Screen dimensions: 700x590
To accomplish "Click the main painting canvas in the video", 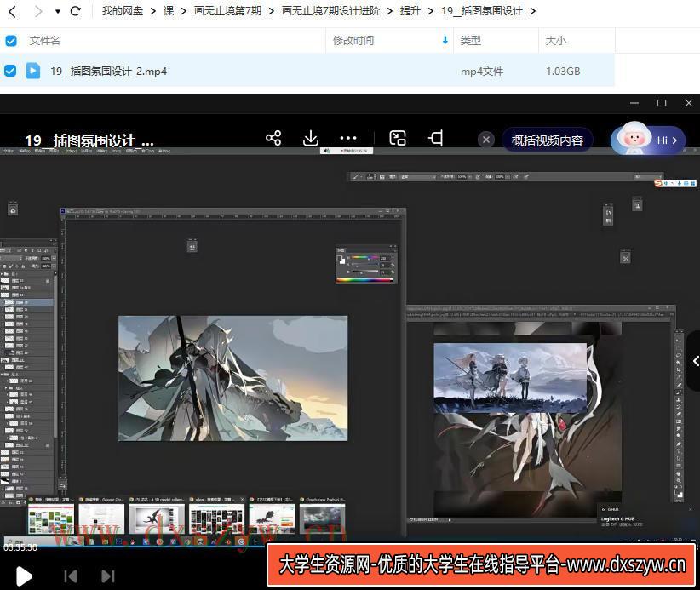I will (232, 379).
